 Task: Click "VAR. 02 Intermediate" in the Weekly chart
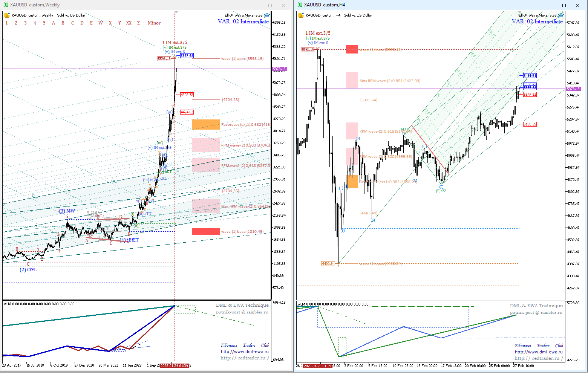click(243, 21)
